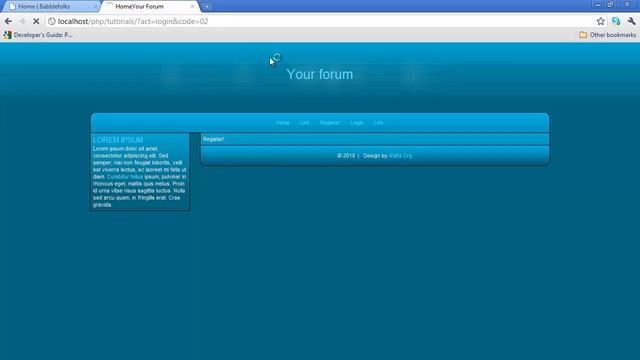
Task: Restore down the Chrome window
Action: tap(610, 4)
